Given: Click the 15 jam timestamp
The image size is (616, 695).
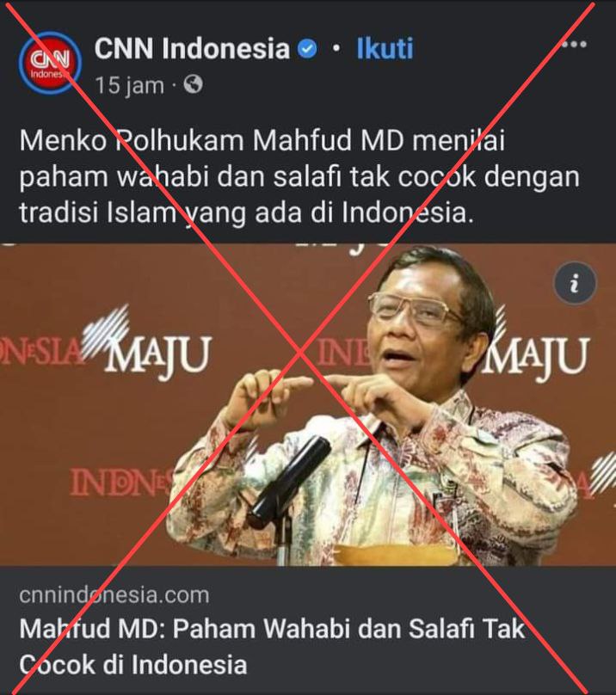Looking at the screenshot, I should click(x=130, y=85).
